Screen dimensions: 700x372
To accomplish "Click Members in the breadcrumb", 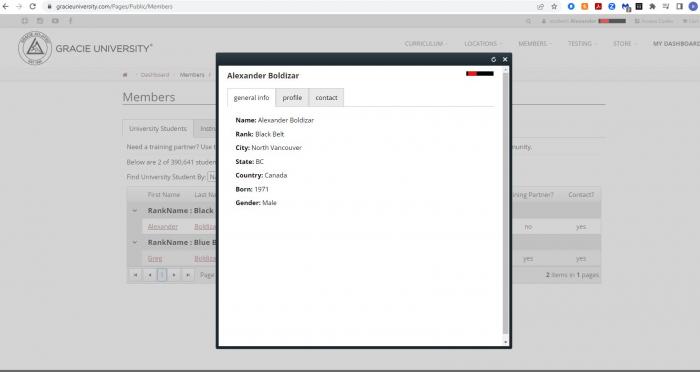I will (192, 75).
